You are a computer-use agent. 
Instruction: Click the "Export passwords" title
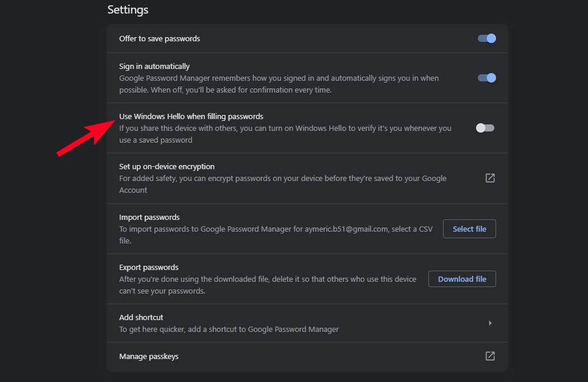(148, 268)
